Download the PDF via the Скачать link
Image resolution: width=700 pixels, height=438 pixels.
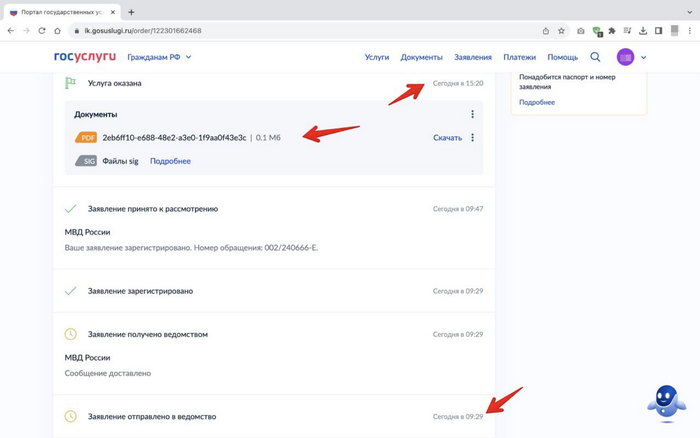[x=447, y=138]
